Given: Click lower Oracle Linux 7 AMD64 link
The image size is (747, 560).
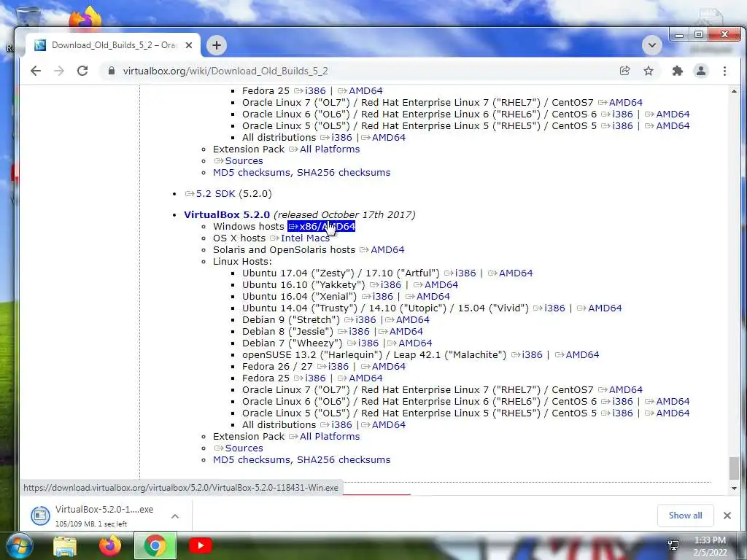Looking at the screenshot, I should pos(620,389).
